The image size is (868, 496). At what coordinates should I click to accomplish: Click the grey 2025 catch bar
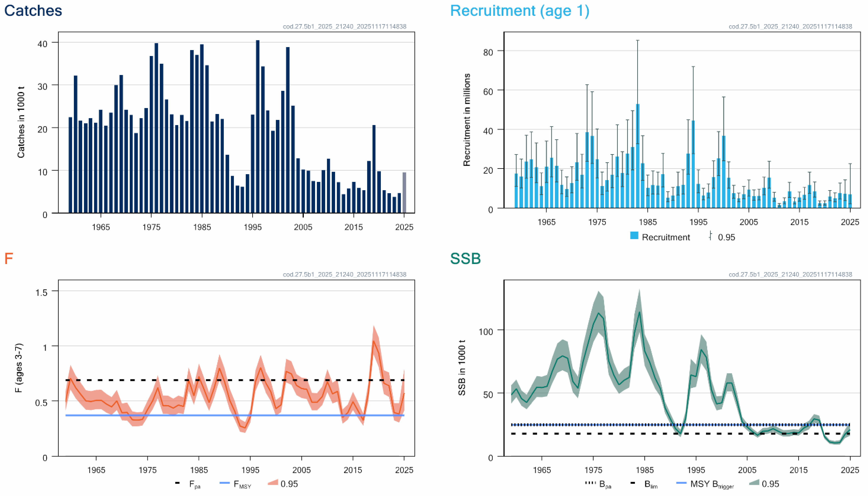(x=404, y=192)
